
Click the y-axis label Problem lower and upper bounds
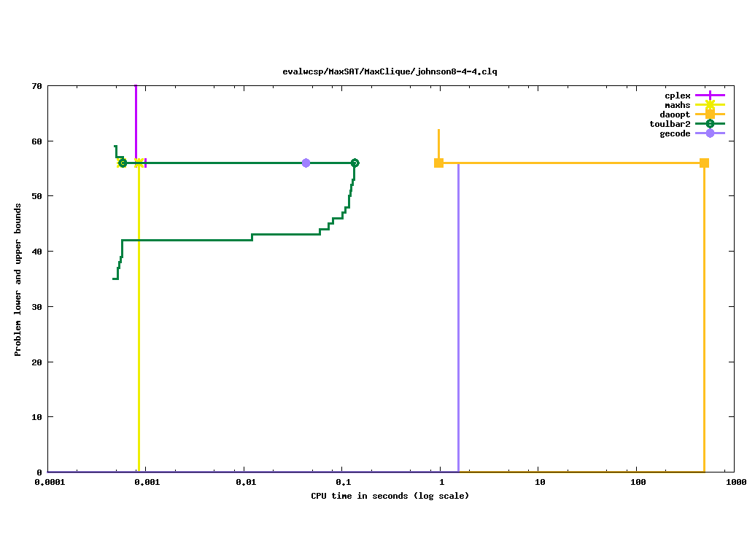18,279
